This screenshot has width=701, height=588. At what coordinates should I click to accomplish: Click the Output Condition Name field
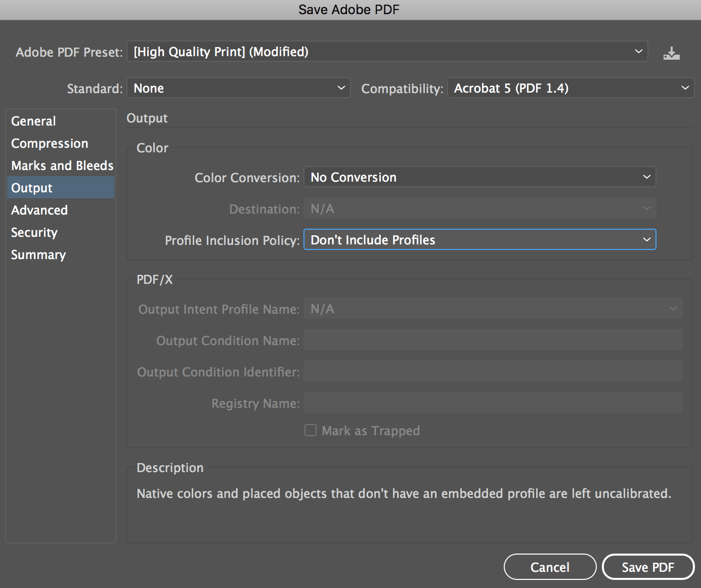493,340
